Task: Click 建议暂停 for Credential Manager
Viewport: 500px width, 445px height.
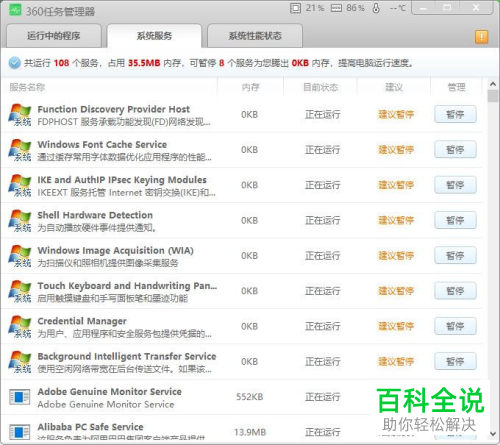Action: [396, 326]
